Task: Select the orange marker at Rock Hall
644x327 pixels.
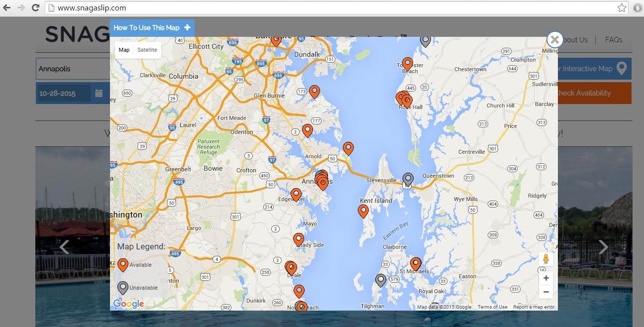Action: pyautogui.click(x=406, y=101)
